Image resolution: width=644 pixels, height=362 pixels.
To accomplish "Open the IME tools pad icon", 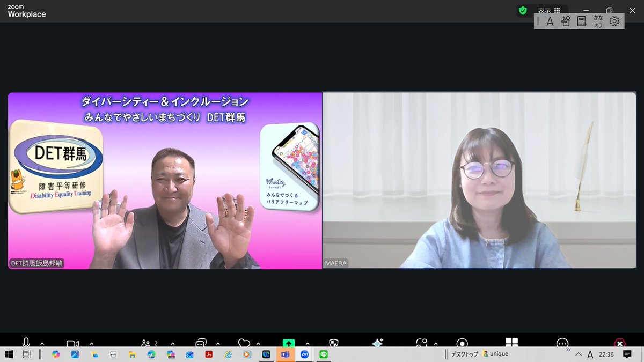I will (565, 21).
